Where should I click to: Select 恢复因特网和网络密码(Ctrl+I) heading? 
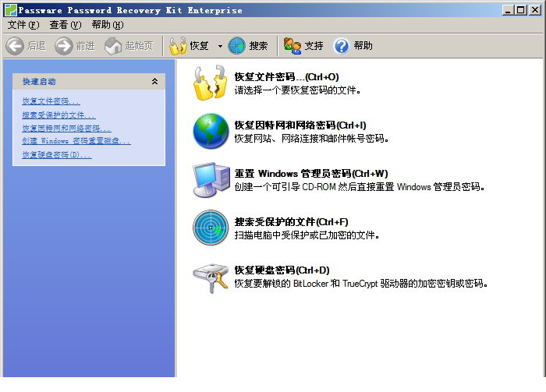300,125
